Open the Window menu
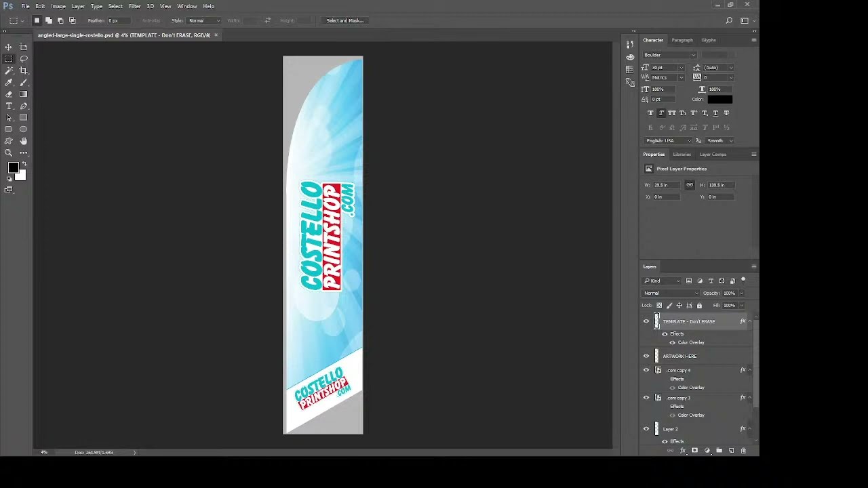Viewport: 868px width, 488px height. pyautogui.click(x=187, y=6)
